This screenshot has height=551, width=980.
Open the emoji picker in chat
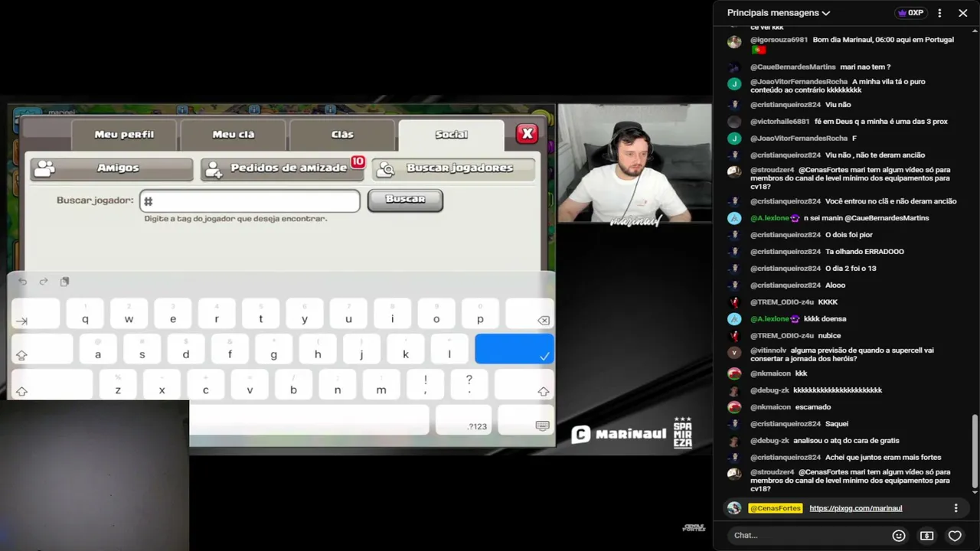[899, 536]
